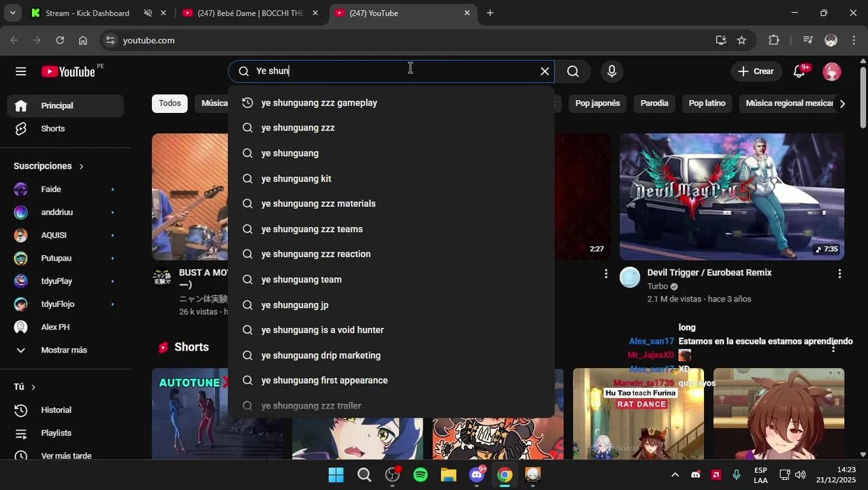Expand the Tú section
The image size is (868, 490).
coord(25,387)
